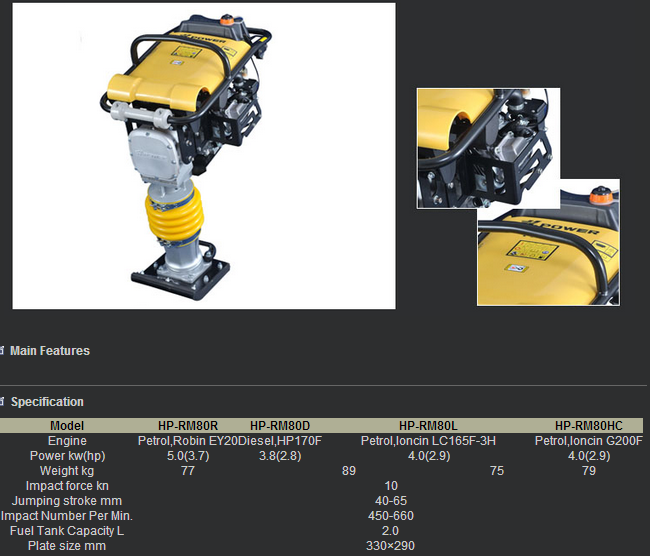The width and height of the screenshot is (650, 556).
Task: Select the 4.0(2.9) value under HP-RM80HC
Action: pyautogui.click(x=589, y=456)
